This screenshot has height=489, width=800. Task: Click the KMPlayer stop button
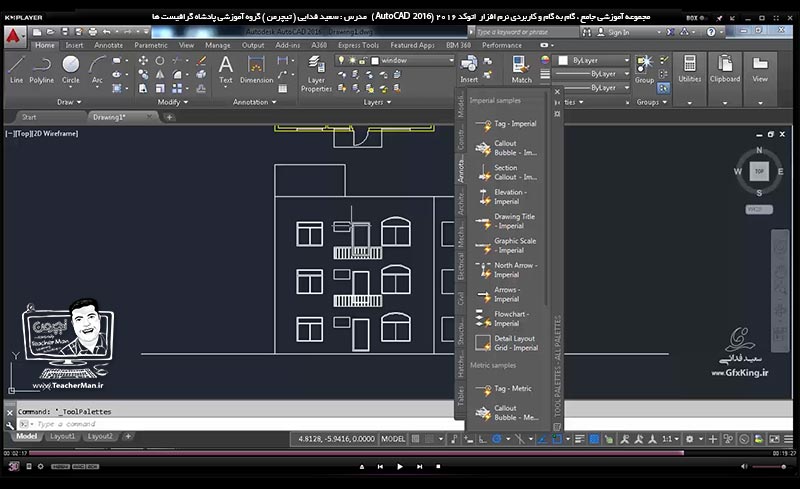point(438,467)
